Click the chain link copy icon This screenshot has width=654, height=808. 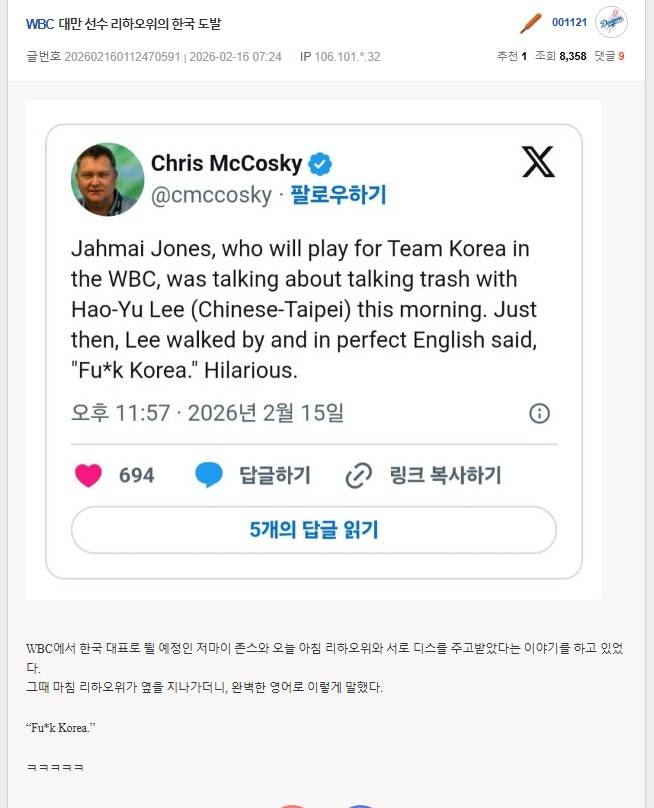(359, 475)
